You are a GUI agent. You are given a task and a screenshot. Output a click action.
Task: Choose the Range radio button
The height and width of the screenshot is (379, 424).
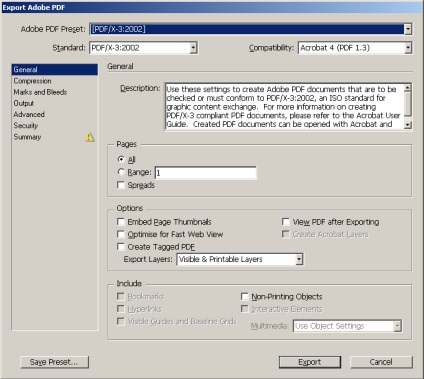coord(121,172)
